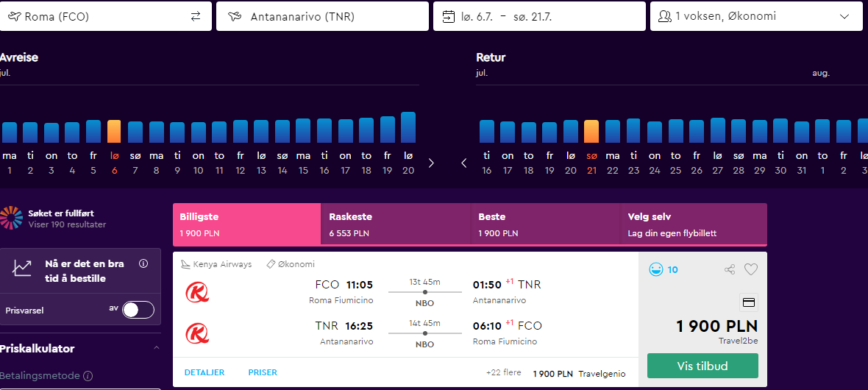
Task: Switch to the Raskeste tab
Action: point(395,224)
